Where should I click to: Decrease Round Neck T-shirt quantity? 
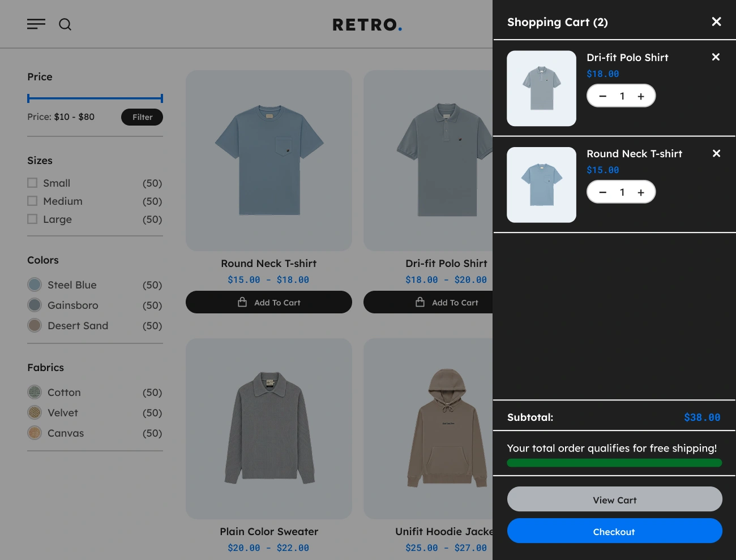tap(603, 192)
